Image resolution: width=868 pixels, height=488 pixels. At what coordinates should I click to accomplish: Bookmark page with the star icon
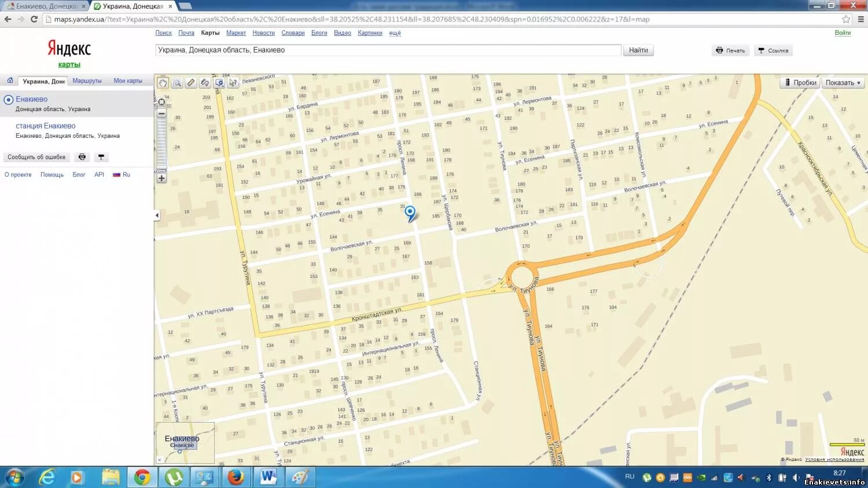846,19
